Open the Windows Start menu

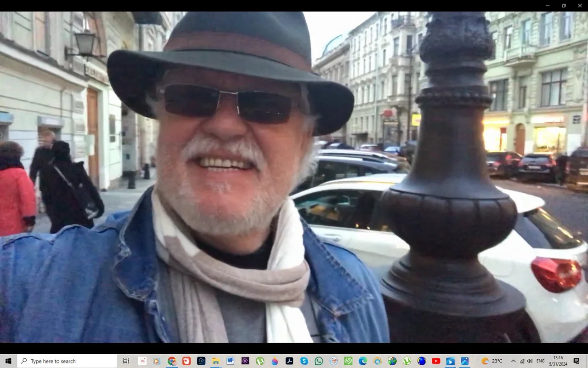coord(8,361)
